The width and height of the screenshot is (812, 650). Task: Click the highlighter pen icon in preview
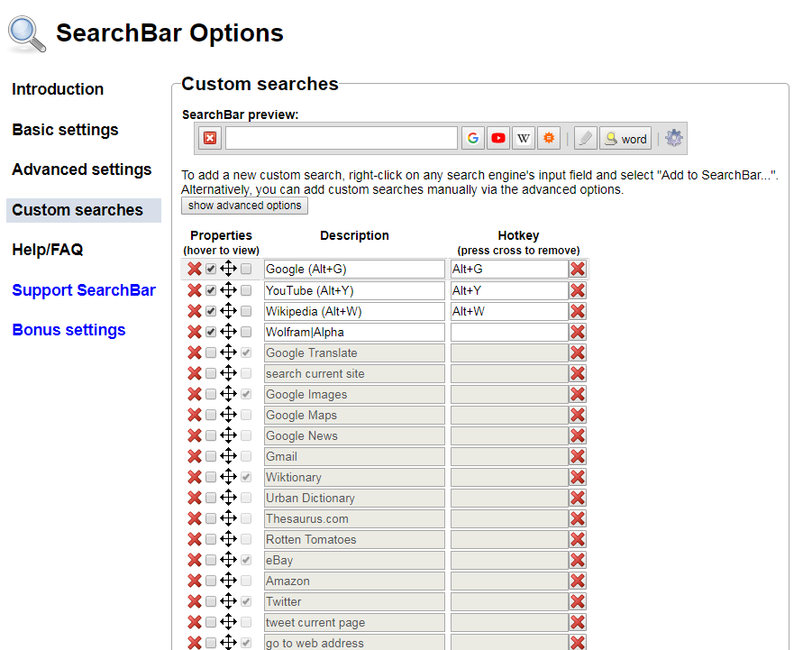[585, 138]
